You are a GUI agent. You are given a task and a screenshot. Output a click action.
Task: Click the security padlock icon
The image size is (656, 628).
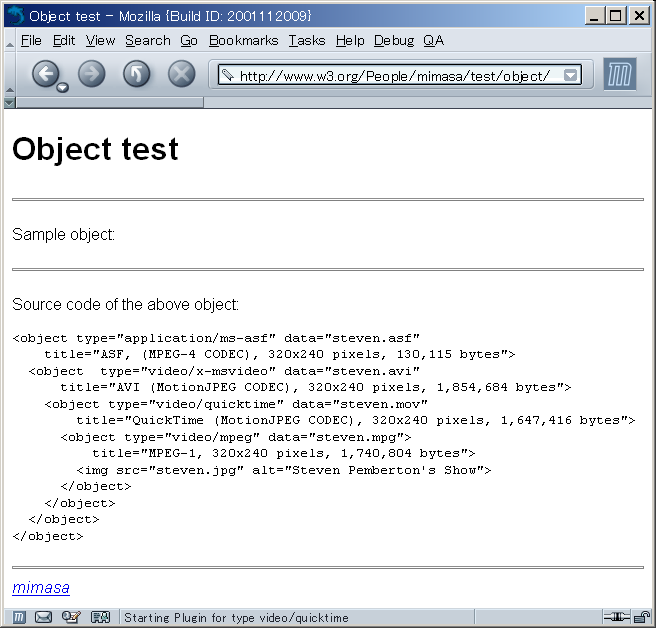(641, 617)
